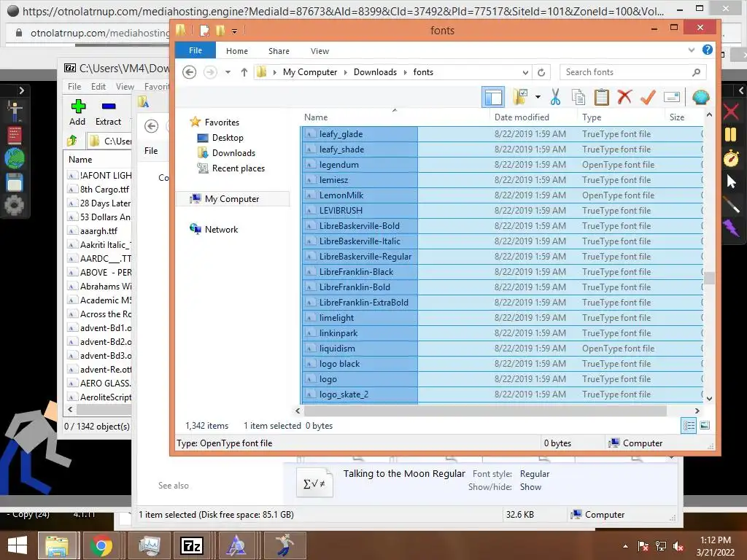Expand chevron after Downloads in breadcrumb
The width and height of the screenshot is (747, 560).
tap(406, 72)
